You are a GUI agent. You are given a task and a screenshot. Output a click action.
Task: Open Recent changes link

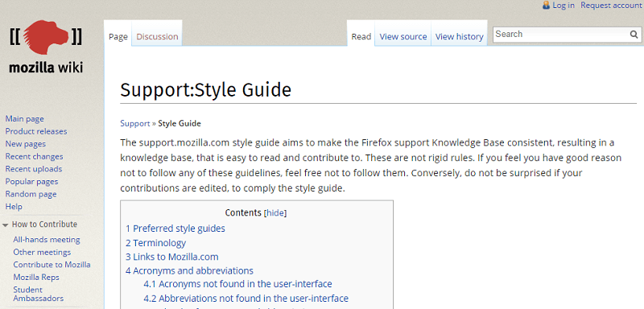click(34, 156)
